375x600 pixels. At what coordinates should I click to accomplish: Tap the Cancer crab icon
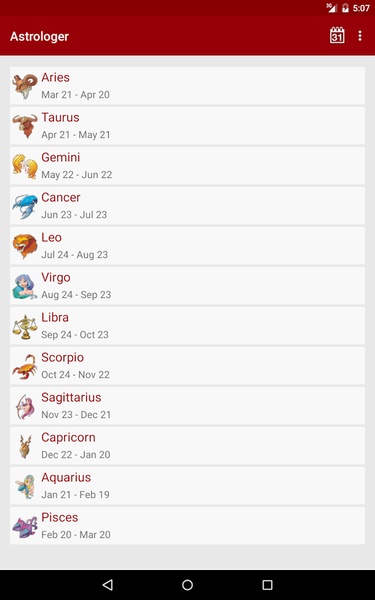[25, 206]
